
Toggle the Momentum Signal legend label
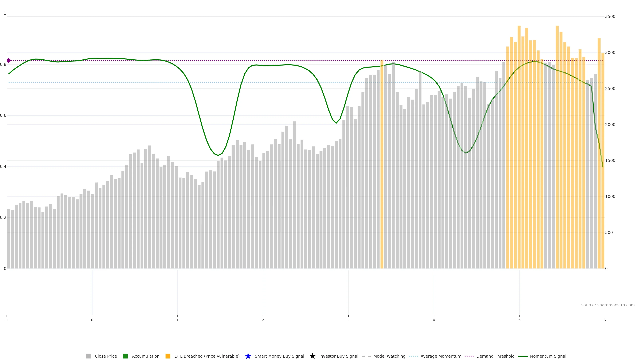click(x=548, y=356)
